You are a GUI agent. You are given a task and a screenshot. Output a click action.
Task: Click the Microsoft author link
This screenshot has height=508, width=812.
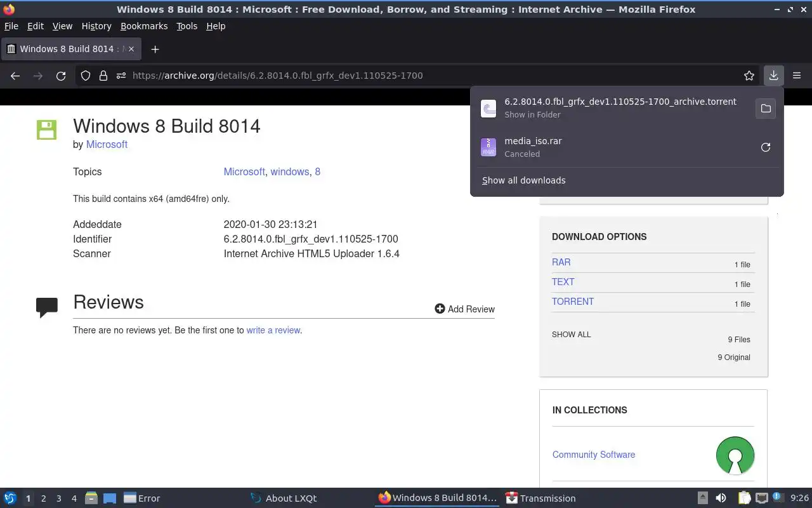pyautogui.click(x=107, y=145)
